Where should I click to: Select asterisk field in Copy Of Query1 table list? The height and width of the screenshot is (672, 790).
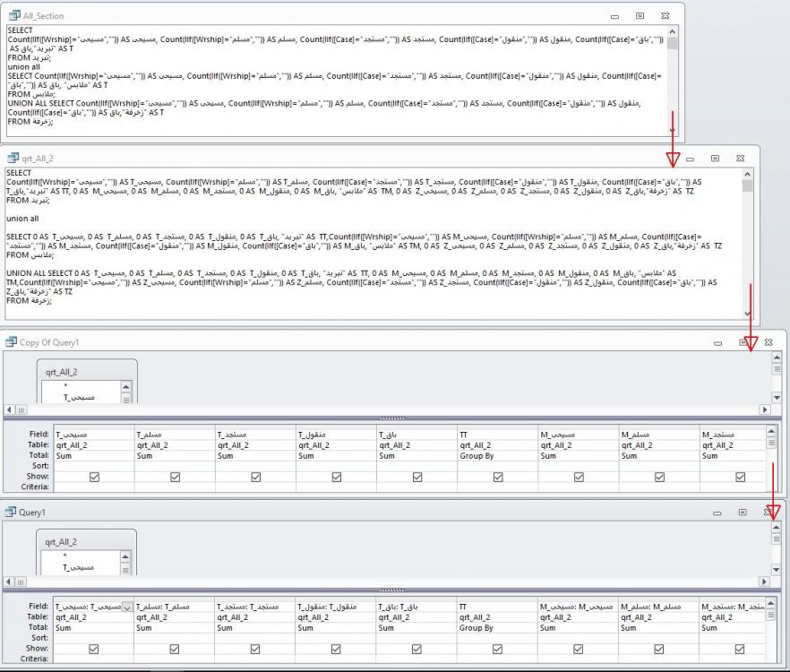(x=64, y=385)
